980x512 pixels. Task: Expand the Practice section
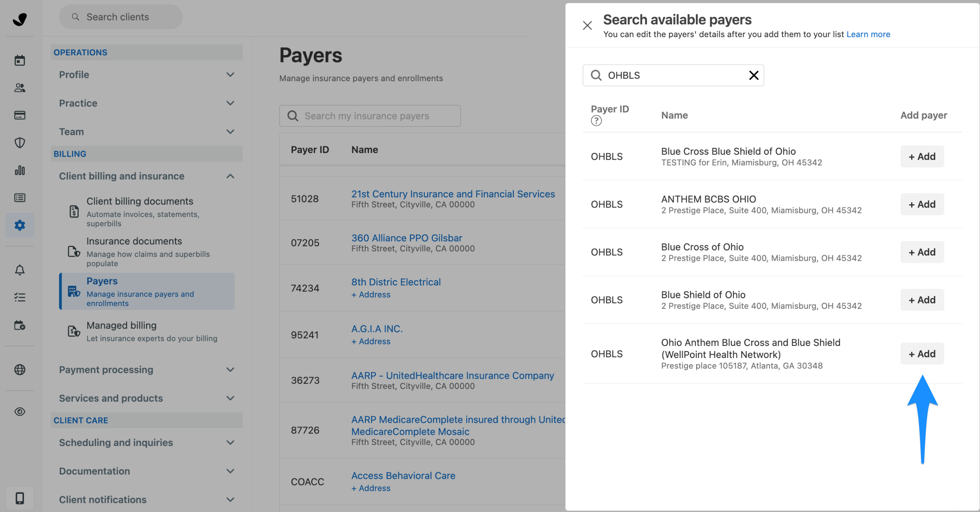230,103
